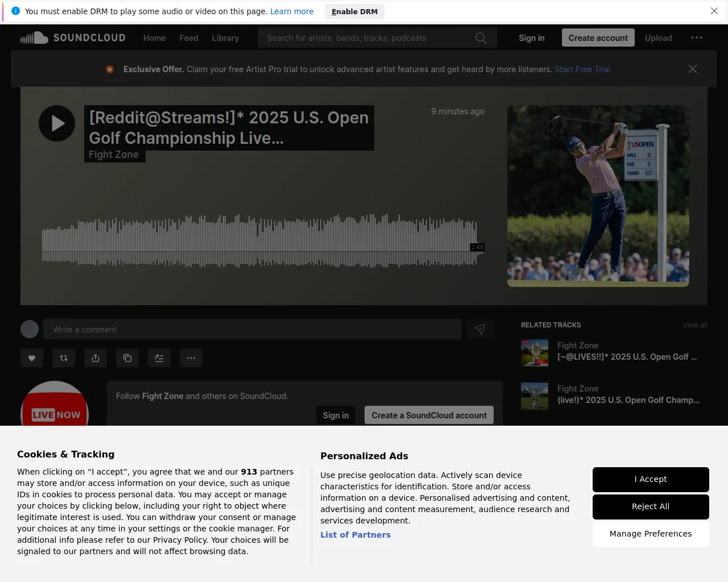Click the Start Free Trial link
This screenshot has width=728, height=582.
[582, 69]
